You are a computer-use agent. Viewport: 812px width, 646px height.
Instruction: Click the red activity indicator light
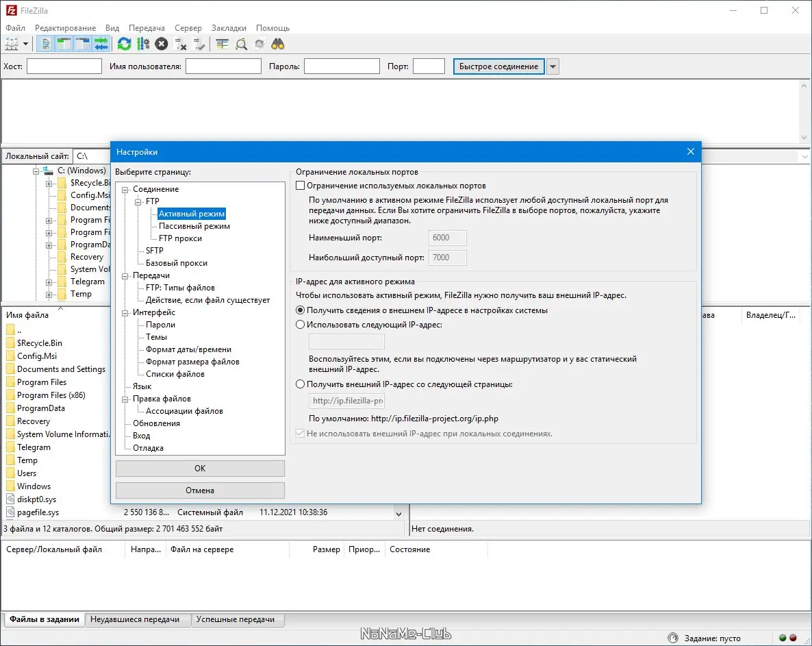792,638
